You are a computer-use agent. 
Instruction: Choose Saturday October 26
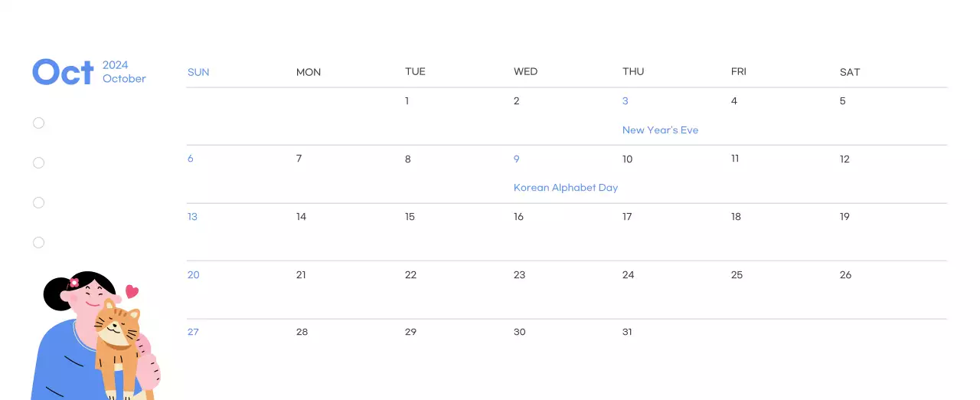coord(845,275)
